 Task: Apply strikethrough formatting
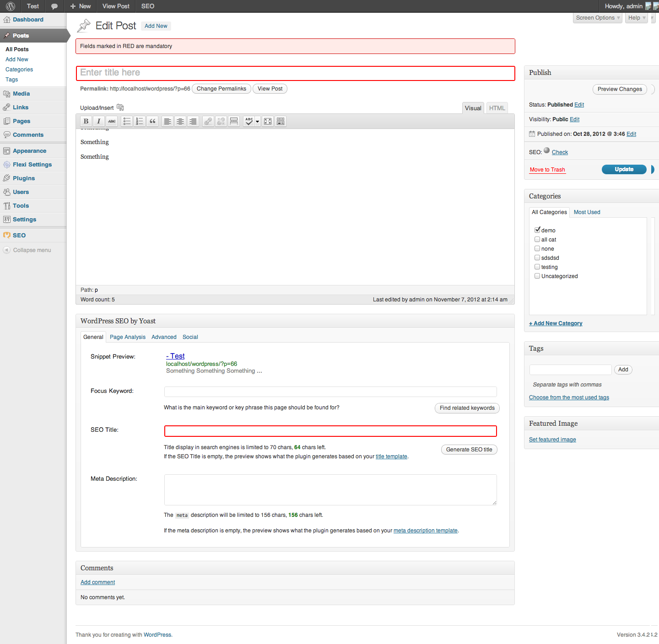(112, 121)
